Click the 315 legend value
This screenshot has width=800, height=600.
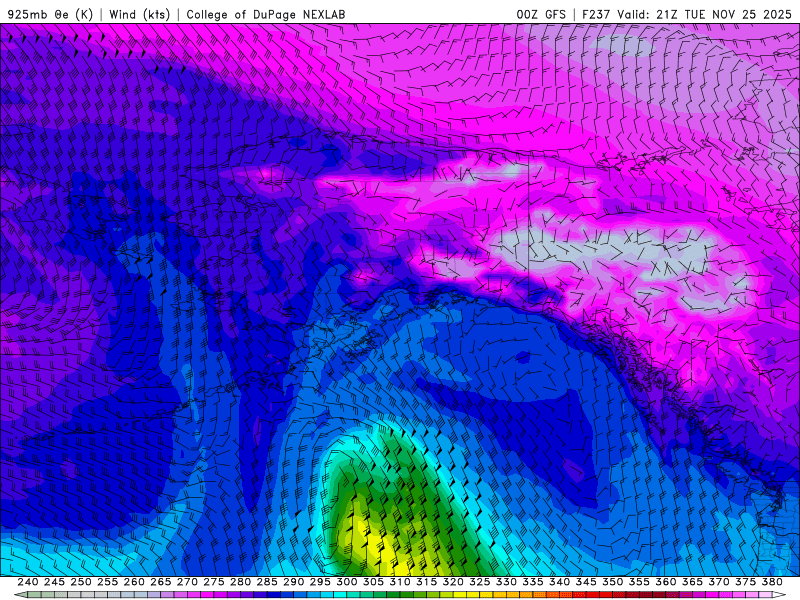426,582
